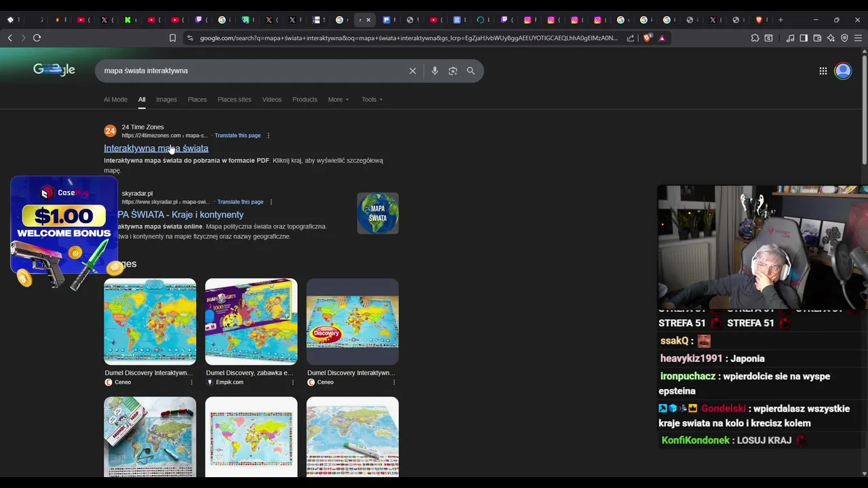Expand the More search filters dropdown
Viewport: 868px width, 488px height.
[338, 100]
